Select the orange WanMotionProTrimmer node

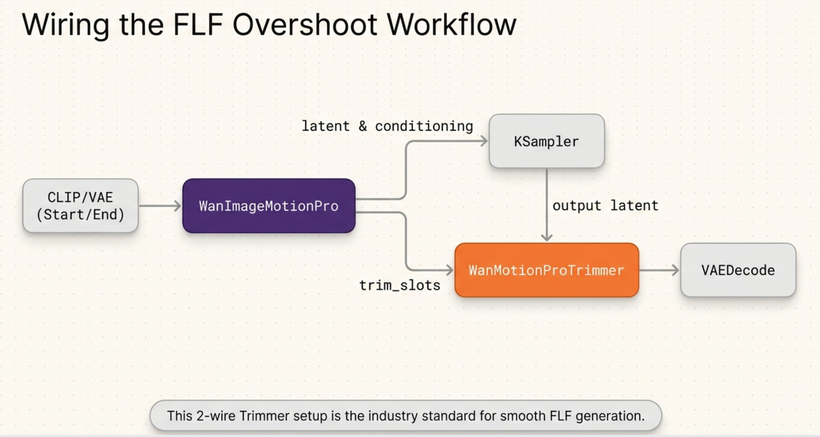point(547,270)
